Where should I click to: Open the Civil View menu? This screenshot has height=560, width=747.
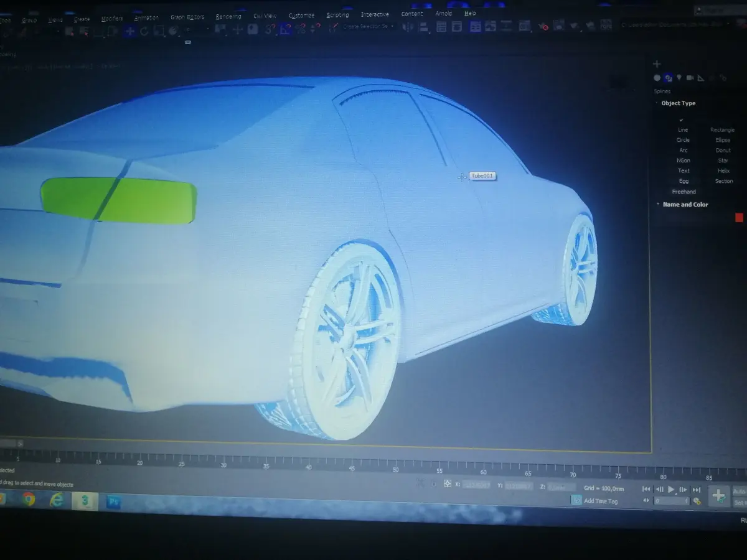[x=265, y=16]
